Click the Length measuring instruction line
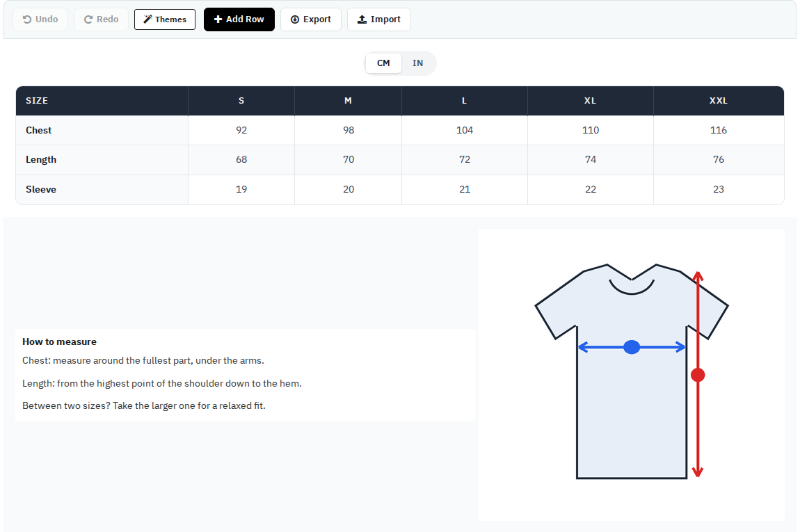The height and width of the screenshot is (532, 800). [x=161, y=384]
